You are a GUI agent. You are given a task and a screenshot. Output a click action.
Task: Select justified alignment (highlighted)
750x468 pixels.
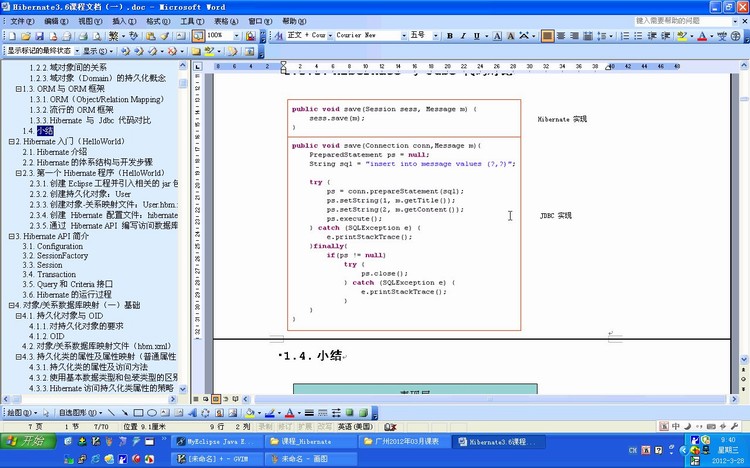[x=547, y=36]
